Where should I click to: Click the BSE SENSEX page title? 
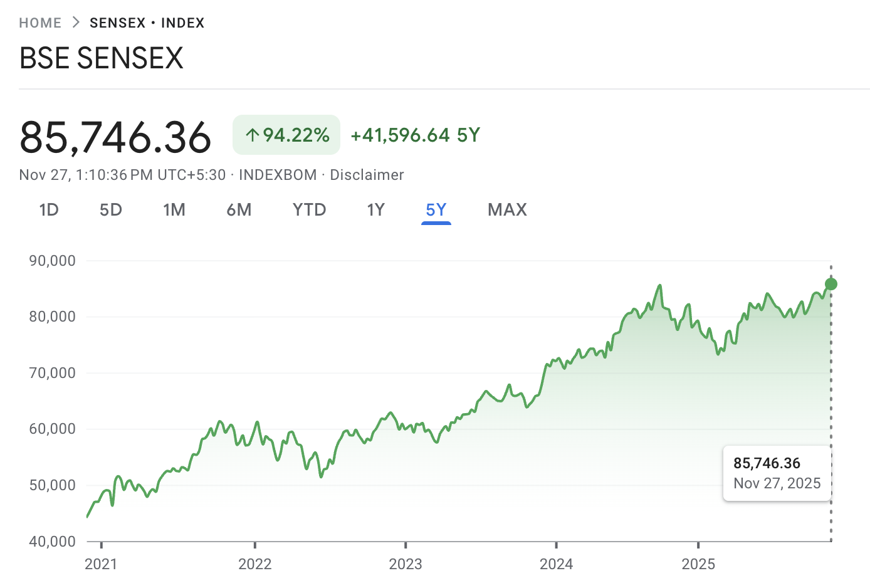(x=101, y=58)
